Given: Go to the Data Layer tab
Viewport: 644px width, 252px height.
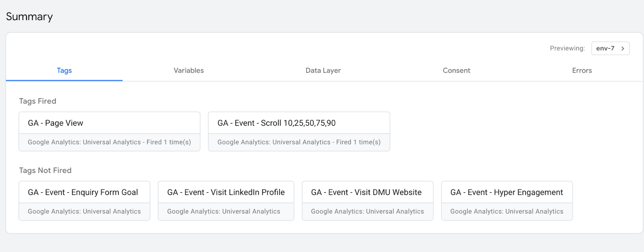Looking at the screenshot, I should 323,70.
